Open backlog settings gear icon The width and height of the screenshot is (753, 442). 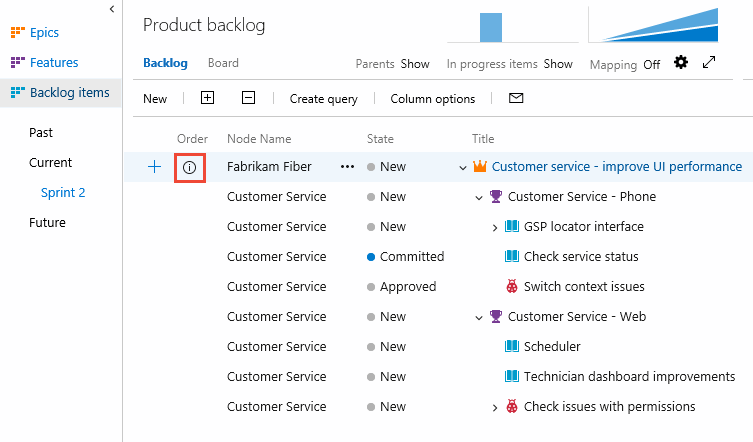point(681,63)
